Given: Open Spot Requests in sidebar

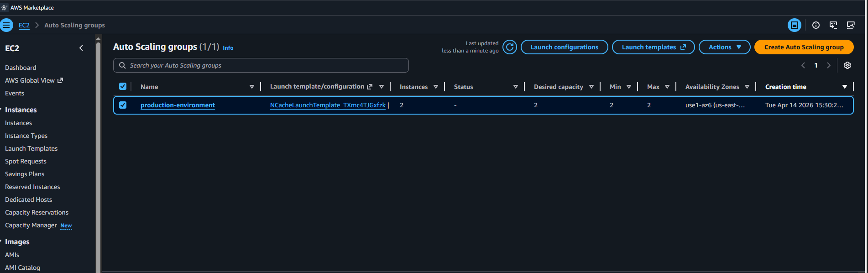Looking at the screenshot, I should (x=26, y=161).
